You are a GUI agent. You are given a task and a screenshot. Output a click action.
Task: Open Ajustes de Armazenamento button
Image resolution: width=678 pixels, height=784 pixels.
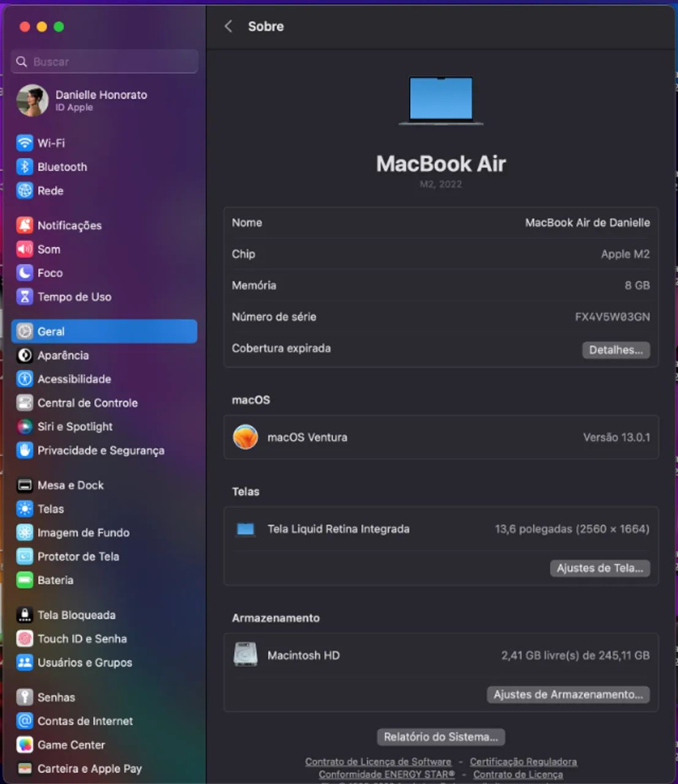[x=568, y=695]
